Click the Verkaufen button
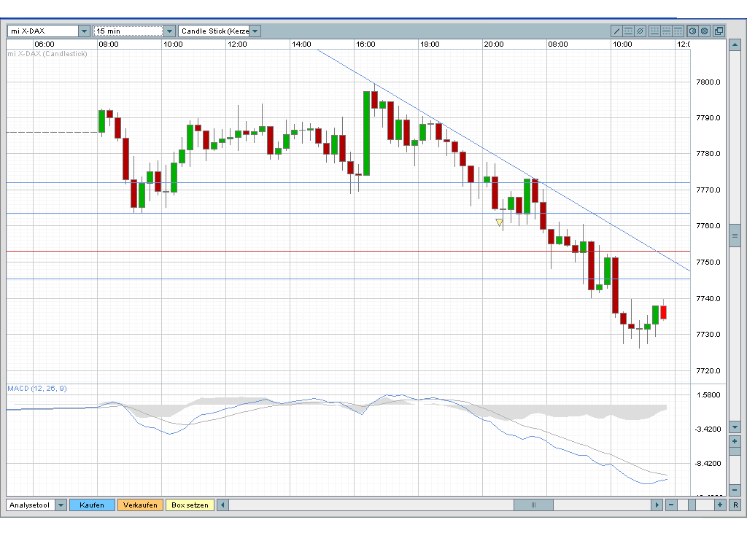The width and height of the screenshot is (747, 560). pyautogui.click(x=140, y=505)
